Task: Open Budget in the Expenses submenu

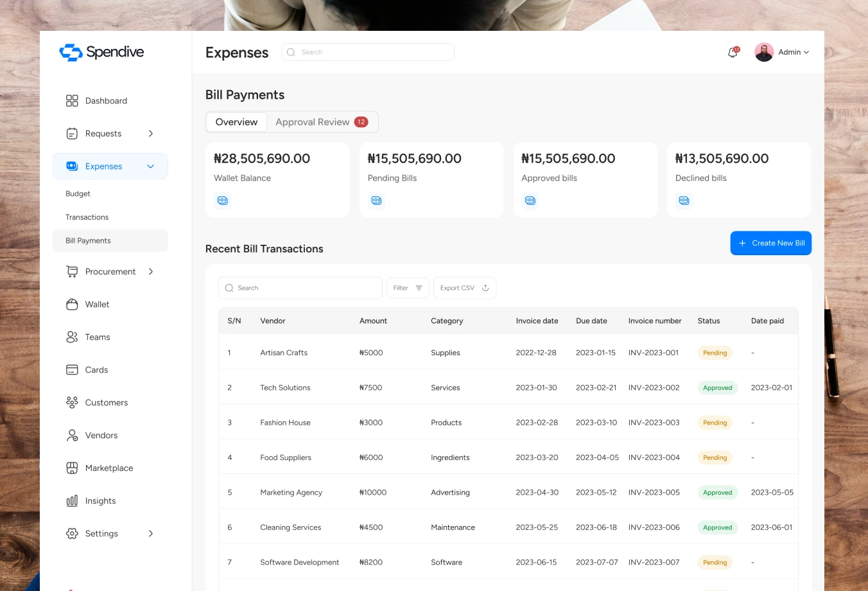Action: pyautogui.click(x=78, y=193)
